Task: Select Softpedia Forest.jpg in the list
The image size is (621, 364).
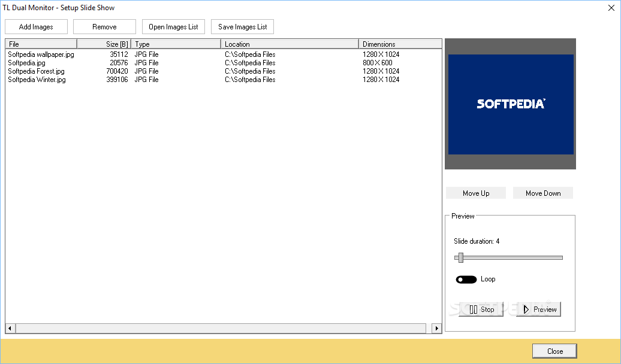Action: tap(36, 71)
